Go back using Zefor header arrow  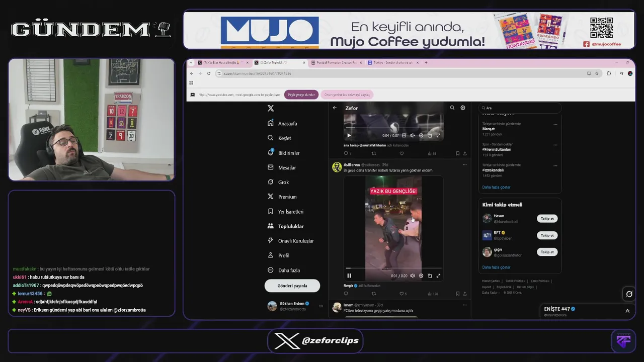click(335, 108)
